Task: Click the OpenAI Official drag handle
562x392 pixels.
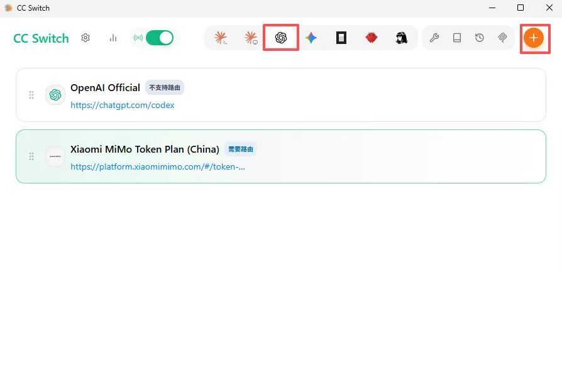Action: pos(31,95)
